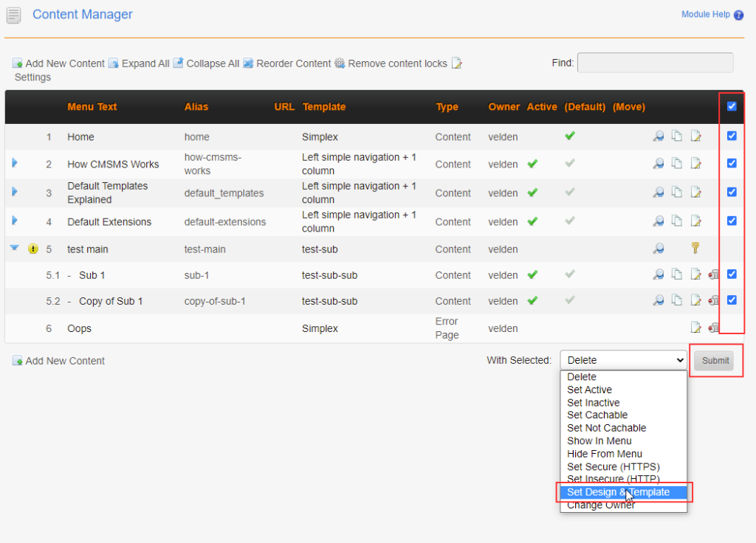The height and width of the screenshot is (543, 756).
Task: Select Change Owner in the dropdown list
Action: pyautogui.click(x=600, y=505)
